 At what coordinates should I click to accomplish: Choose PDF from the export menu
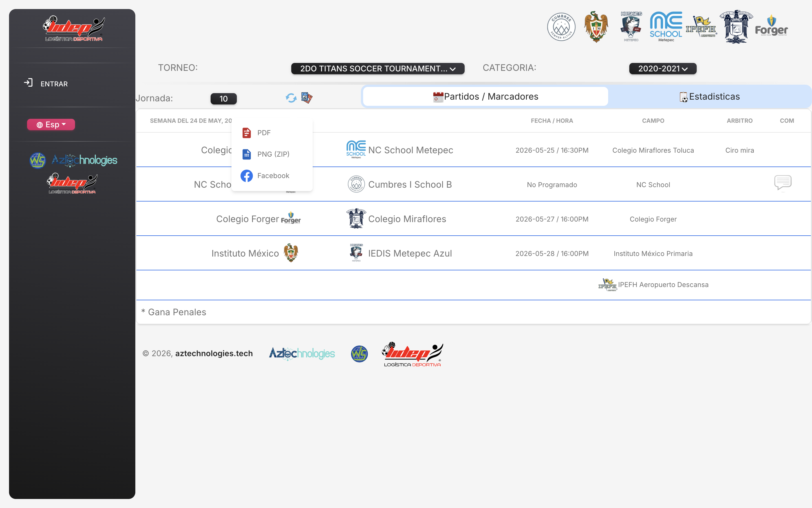click(x=272, y=133)
